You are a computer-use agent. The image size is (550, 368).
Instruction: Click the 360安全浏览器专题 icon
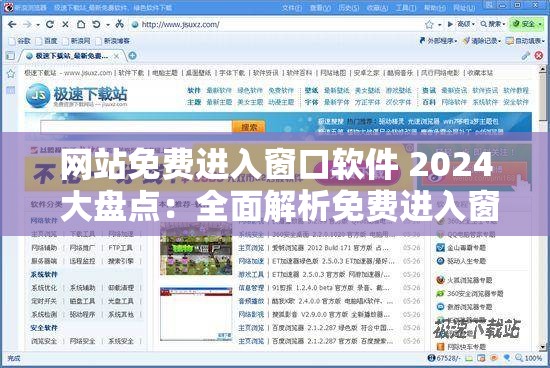(x=440, y=294)
